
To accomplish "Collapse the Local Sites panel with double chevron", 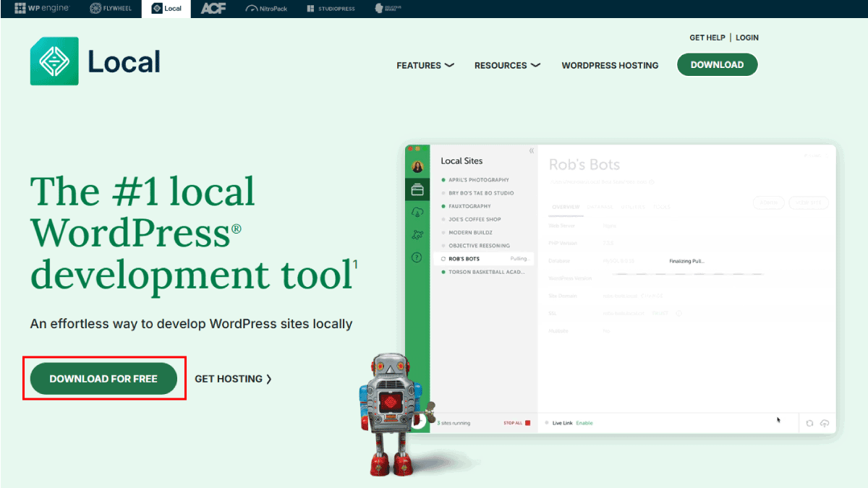I will tap(531, 151).
